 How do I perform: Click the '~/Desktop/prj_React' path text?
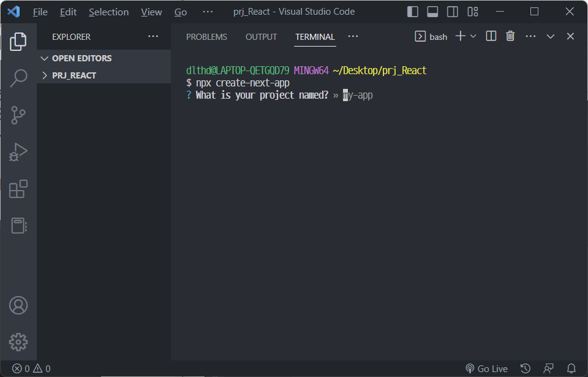click(380, 70)
